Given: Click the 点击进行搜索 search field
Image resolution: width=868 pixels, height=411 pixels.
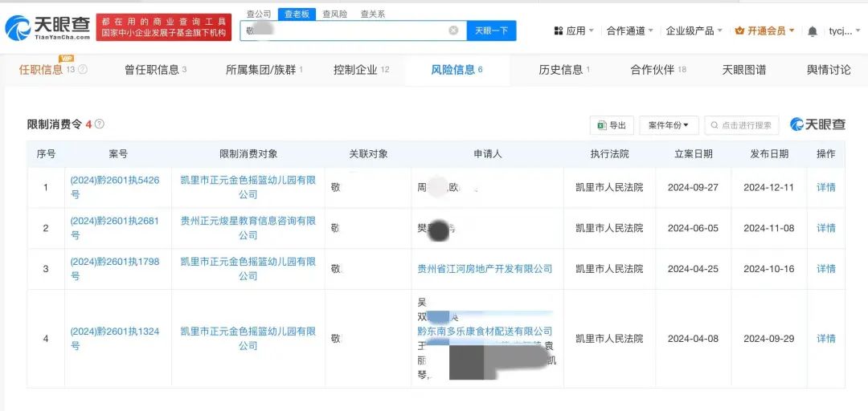Looking at the screenshot, I should [x=741, y=125].
